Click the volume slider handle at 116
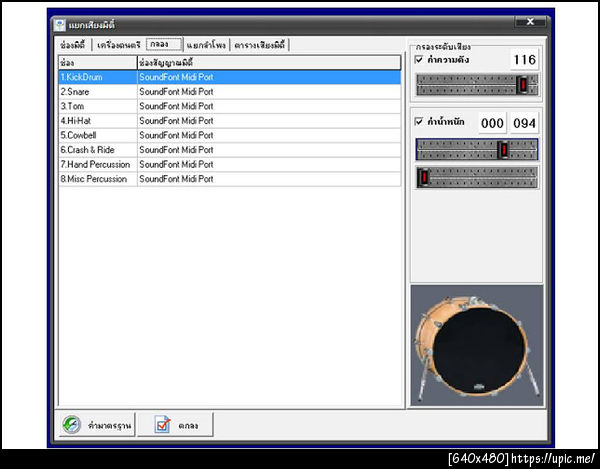This screenshot has width=600, height=469. 523,85
